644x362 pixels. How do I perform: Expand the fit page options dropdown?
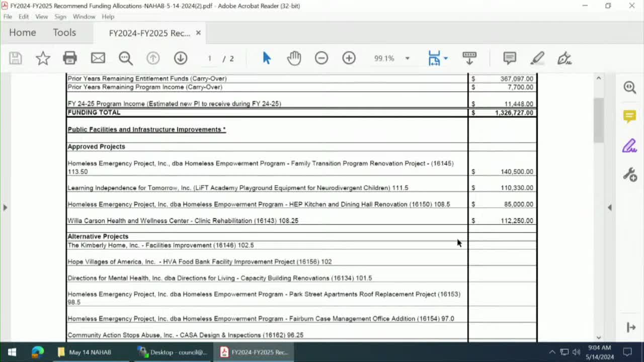tap(446, 58)
